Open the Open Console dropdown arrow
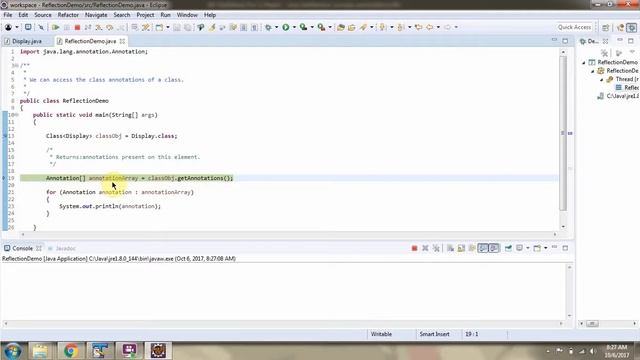 [x=546, y=248]
